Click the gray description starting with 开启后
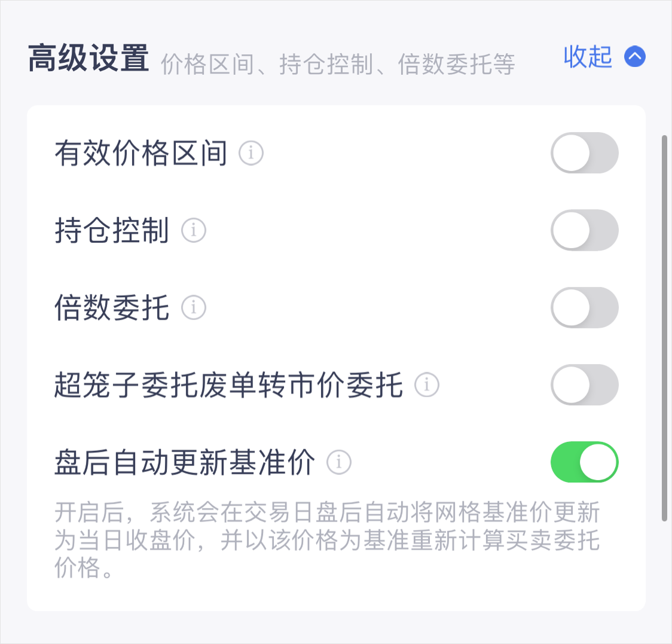 point(327,540)
